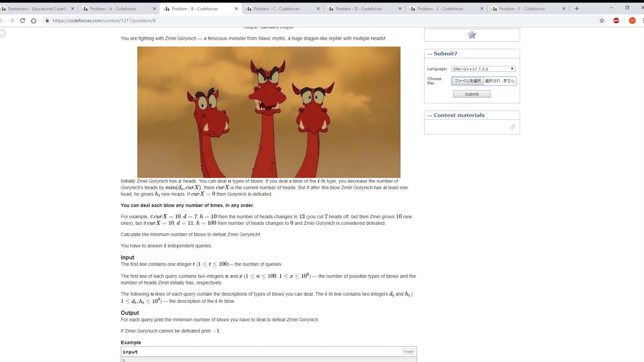Switch to the Problem C tab

click(282, 9)
